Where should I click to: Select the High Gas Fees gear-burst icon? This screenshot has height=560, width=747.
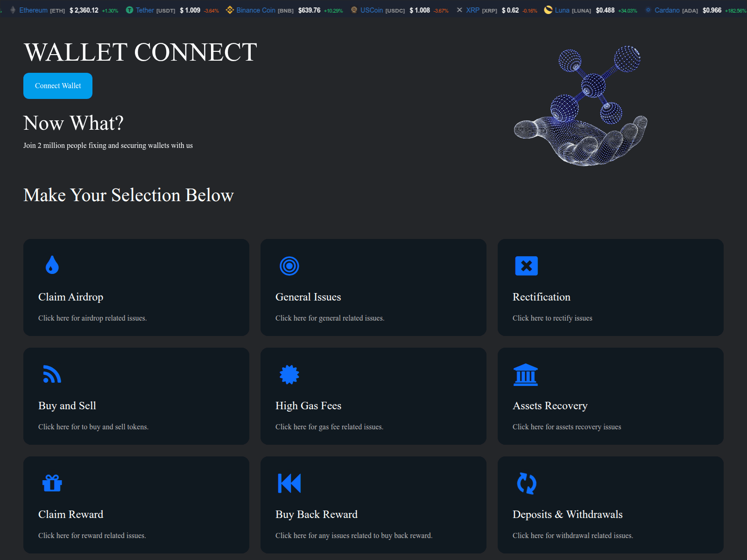point(289,374)
